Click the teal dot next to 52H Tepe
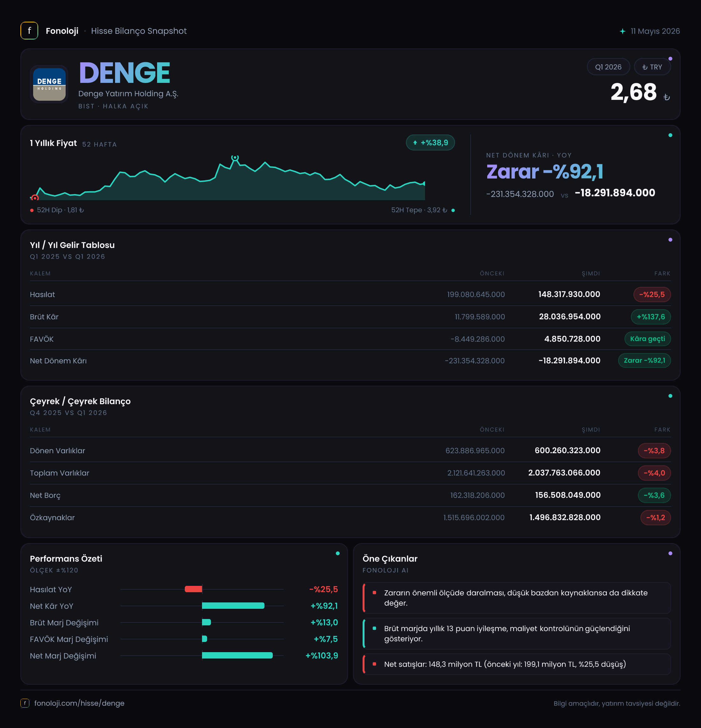 453,210
